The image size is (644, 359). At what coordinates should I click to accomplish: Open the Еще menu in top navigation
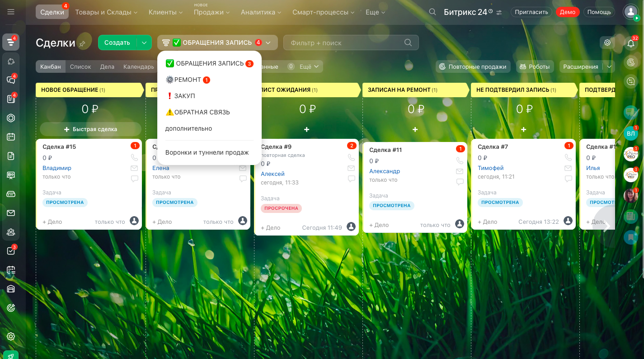(x=375, y=12)
